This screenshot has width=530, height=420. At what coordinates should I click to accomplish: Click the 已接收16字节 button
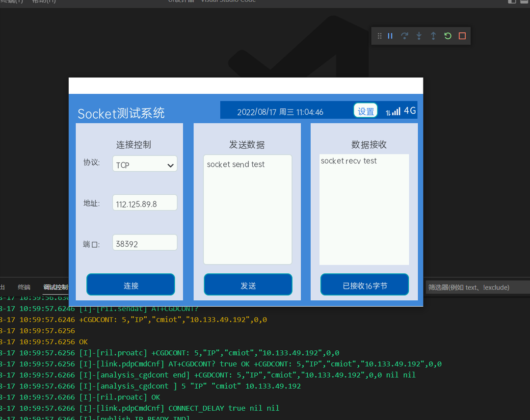[x=365, y=285]
